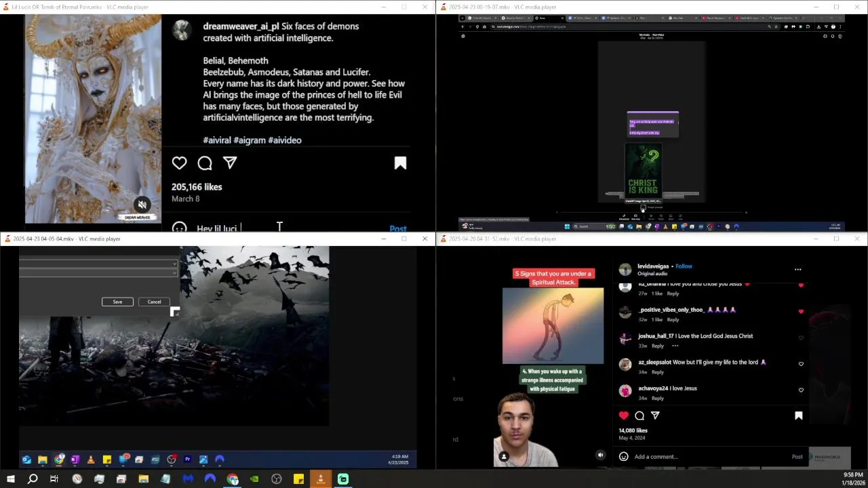Like the achavoya24 comment
This screenshot has height=488, width=868.
coord(801,390)
